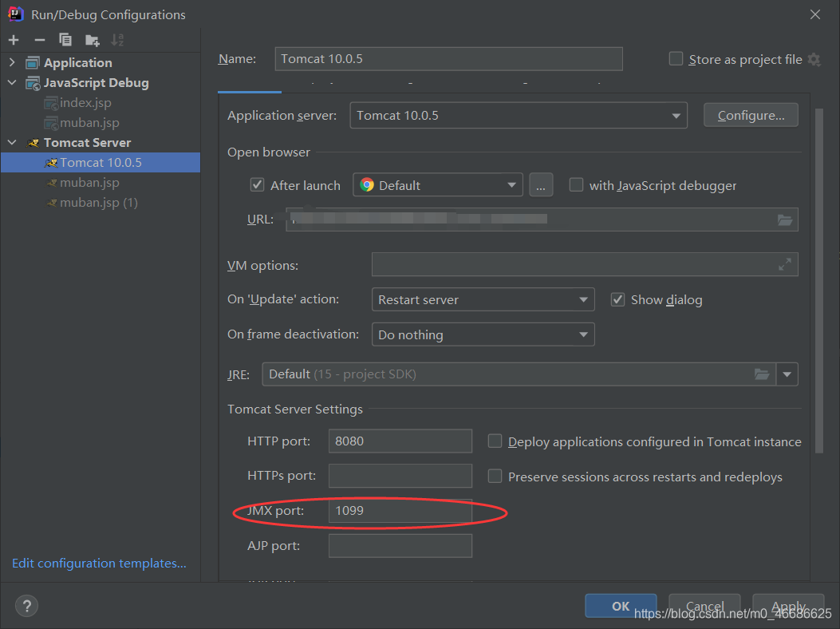Screen dimensions: 840x629
Task: Click the IntelliJ logo in title bar
Action: pyautogui.click(x=15, y=14)
